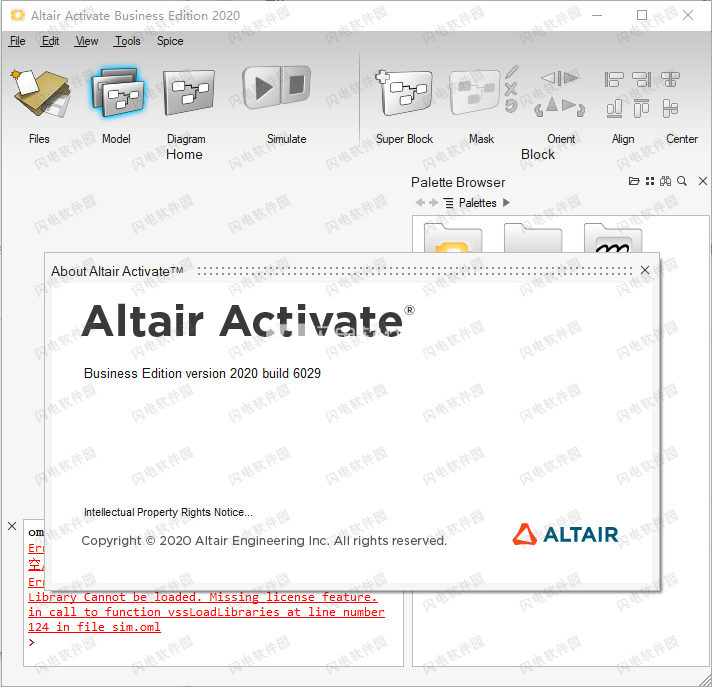Viewport: 712px width, 687px height.
Task: Center blocks horizontally
Action: click(x=670, y=79)
